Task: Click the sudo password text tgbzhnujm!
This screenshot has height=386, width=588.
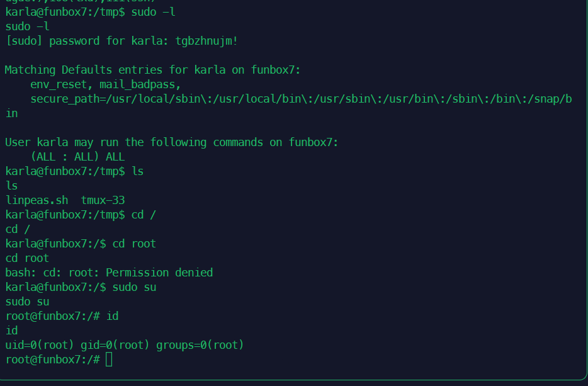Action: (206, 41)
